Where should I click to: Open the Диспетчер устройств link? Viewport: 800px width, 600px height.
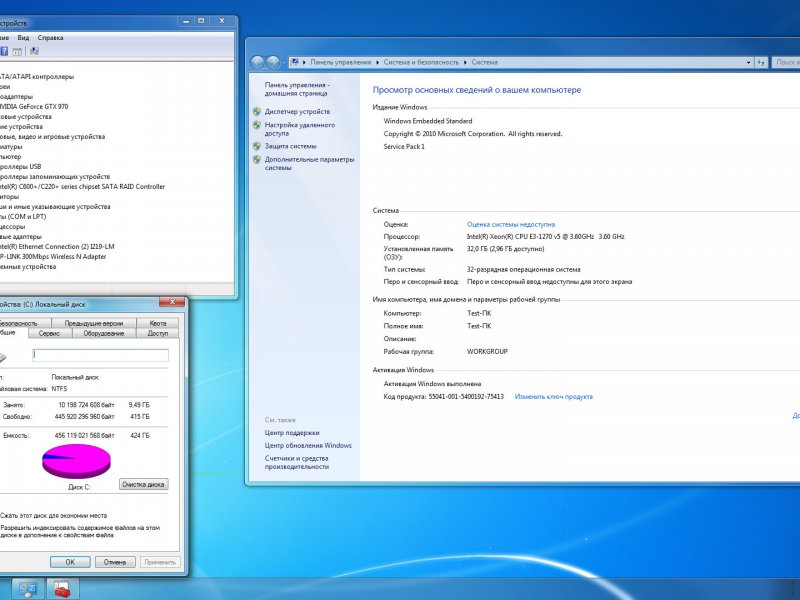click(297, 112)
